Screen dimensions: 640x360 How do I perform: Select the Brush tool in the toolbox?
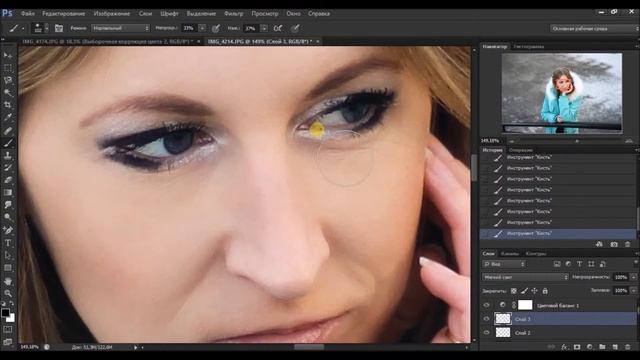(x=8, y=143)
